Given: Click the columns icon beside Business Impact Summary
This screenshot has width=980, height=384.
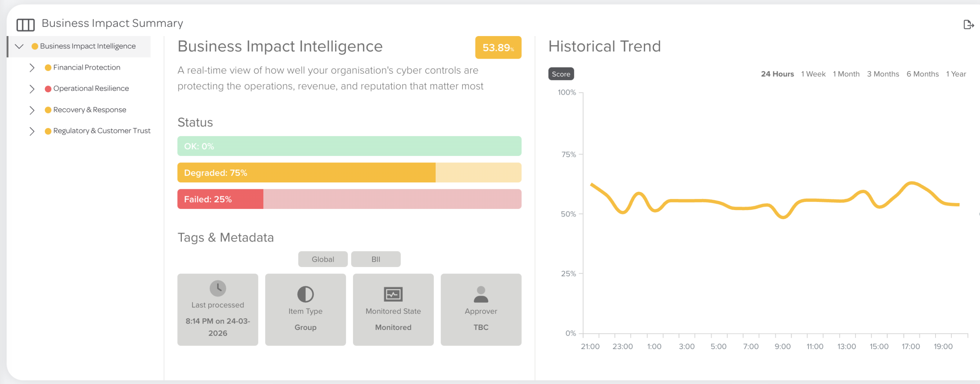Looking at the screenshot, I should click(x=26, y=25).
